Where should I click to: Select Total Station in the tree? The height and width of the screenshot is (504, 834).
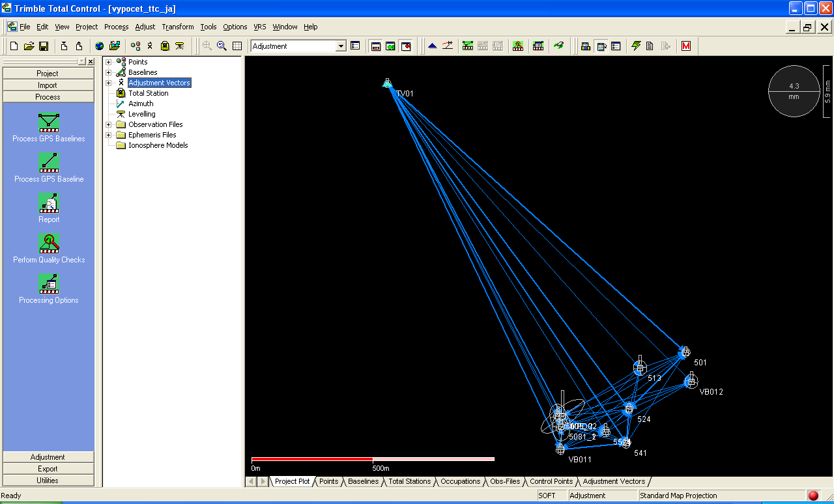148,93
